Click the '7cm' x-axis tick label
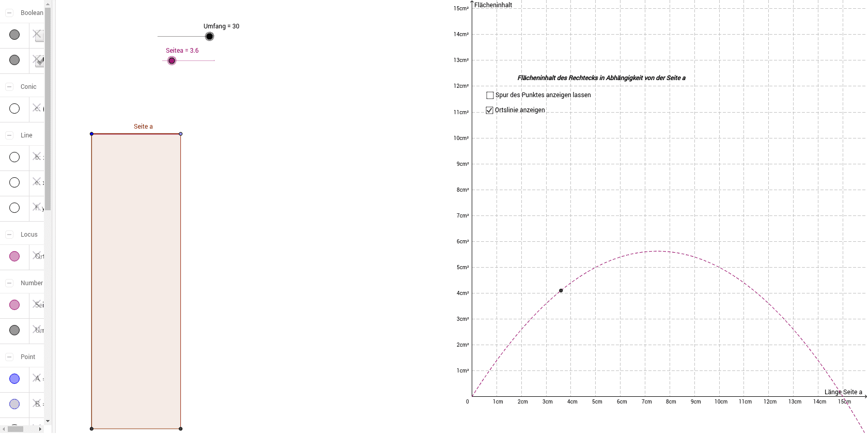Screen dimensions: 868x434 646,401
